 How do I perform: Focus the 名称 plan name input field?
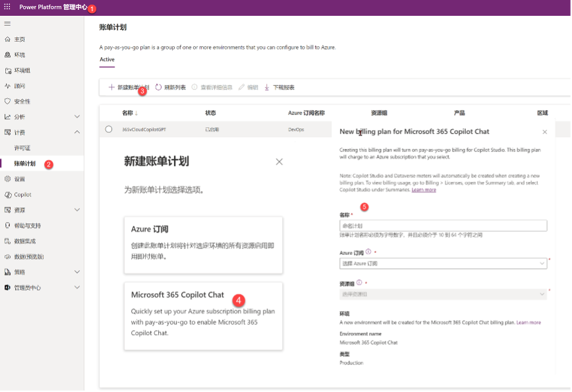click(x=443, y=226)
